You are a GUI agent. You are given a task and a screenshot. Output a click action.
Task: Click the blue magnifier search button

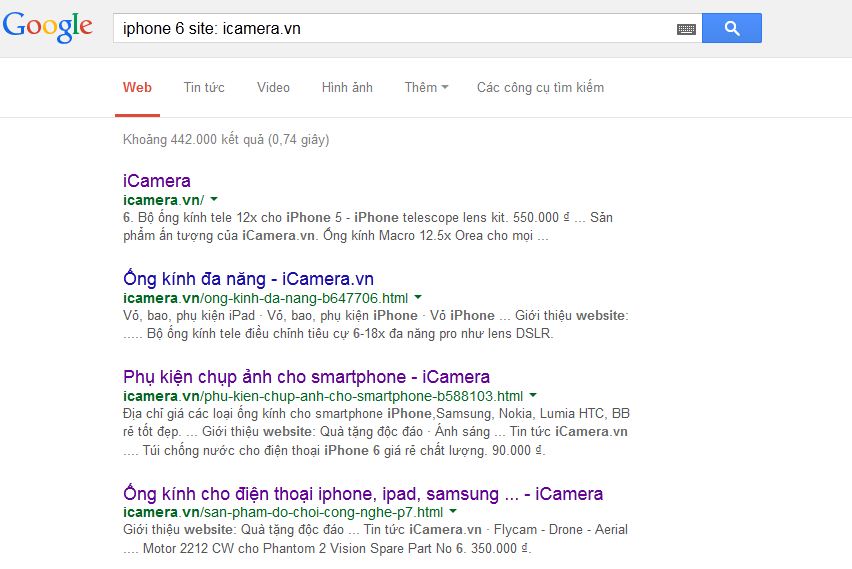tap(732, 28)
